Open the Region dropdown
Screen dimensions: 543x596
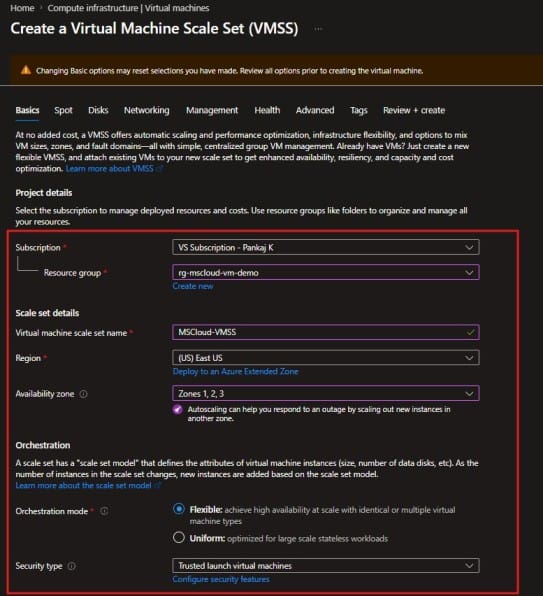[326, 358]
